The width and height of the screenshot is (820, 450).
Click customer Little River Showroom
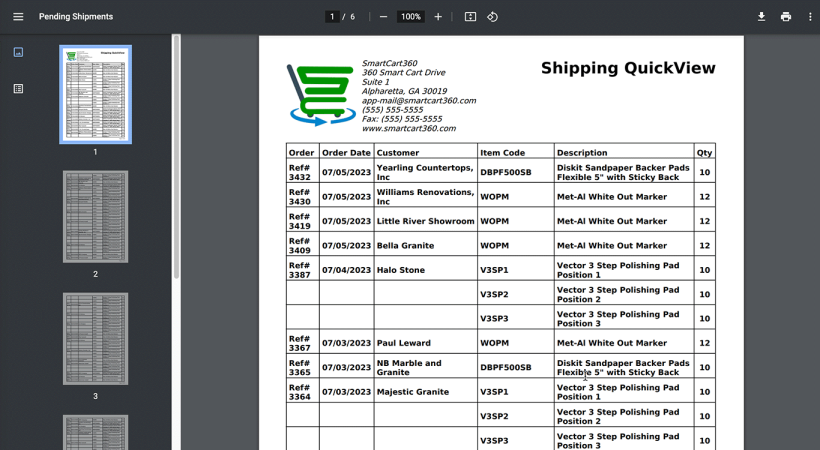tap(426, 221)
